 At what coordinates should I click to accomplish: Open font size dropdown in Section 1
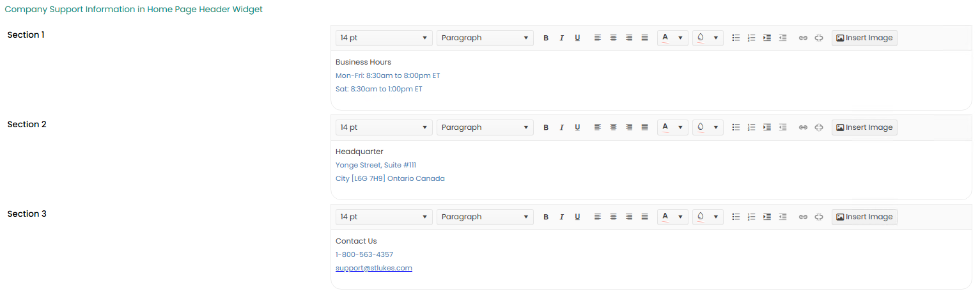[x=384, y=38]
